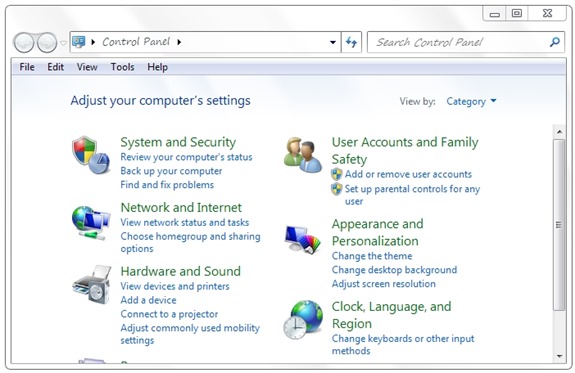Viewport: 575px width, 373px height.
Task: Open the Tools menu
Action: [x=122, y=67]
